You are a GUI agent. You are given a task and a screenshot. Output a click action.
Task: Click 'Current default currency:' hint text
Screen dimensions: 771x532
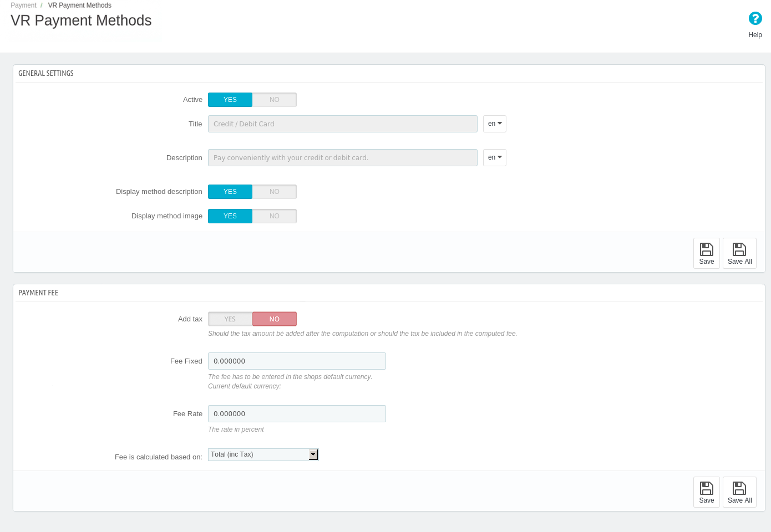coord(245,386)
